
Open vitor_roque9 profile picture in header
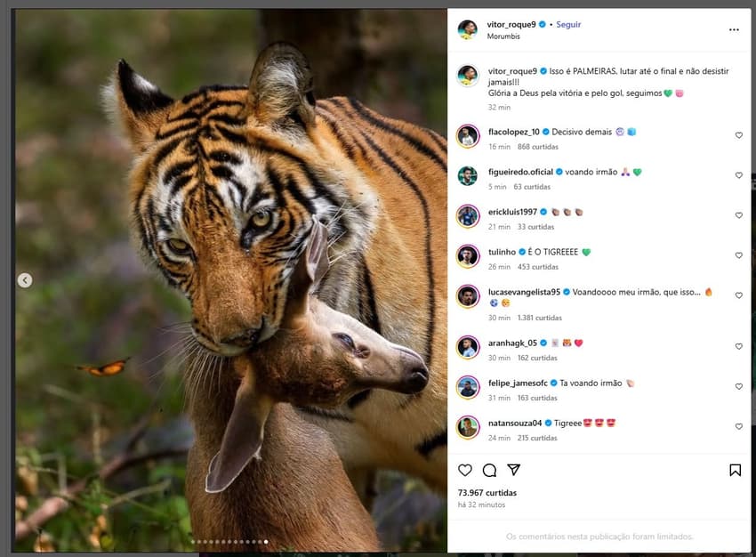tap(468, 29)
